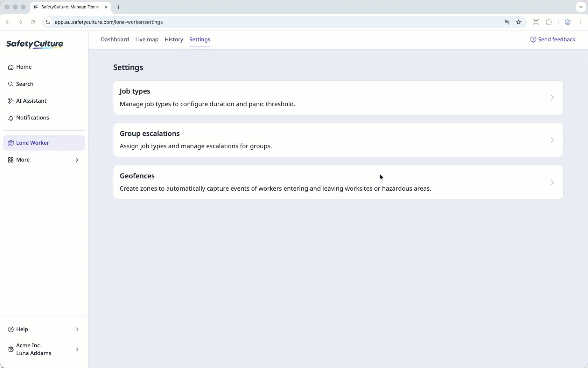Select the Settings tab
588x368 pixels.
(x=200, y=40)
